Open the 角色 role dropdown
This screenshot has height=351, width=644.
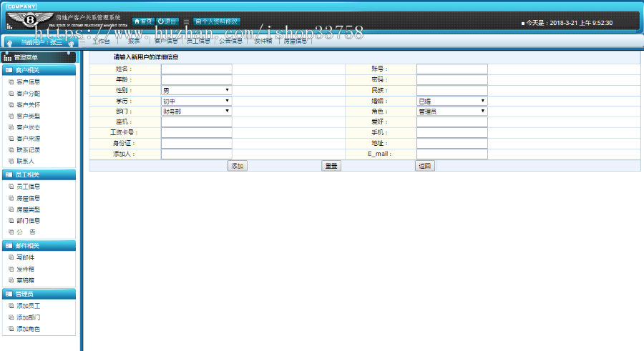pyautogui.click(x=452, y=112)
